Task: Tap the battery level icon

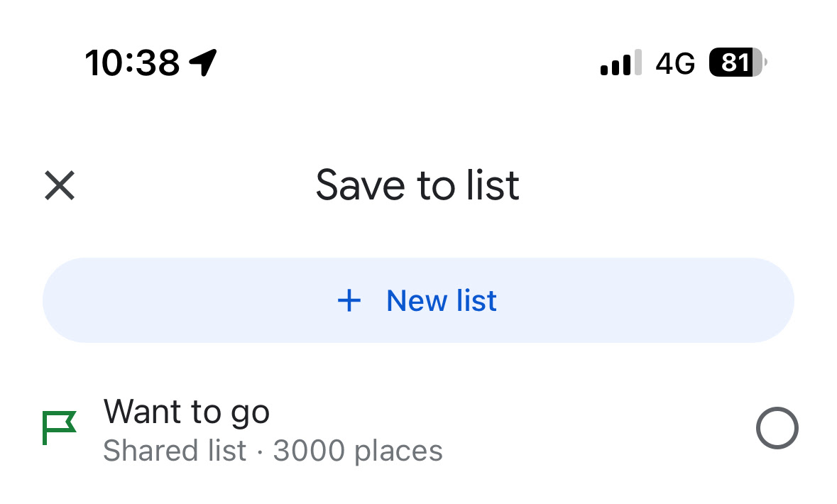Action: point(738,63)
